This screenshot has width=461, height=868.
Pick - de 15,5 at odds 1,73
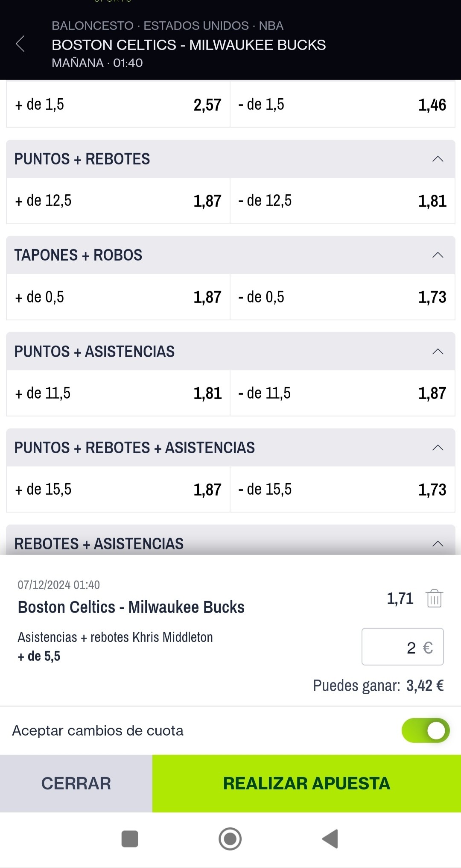click(x=342, y=489)
